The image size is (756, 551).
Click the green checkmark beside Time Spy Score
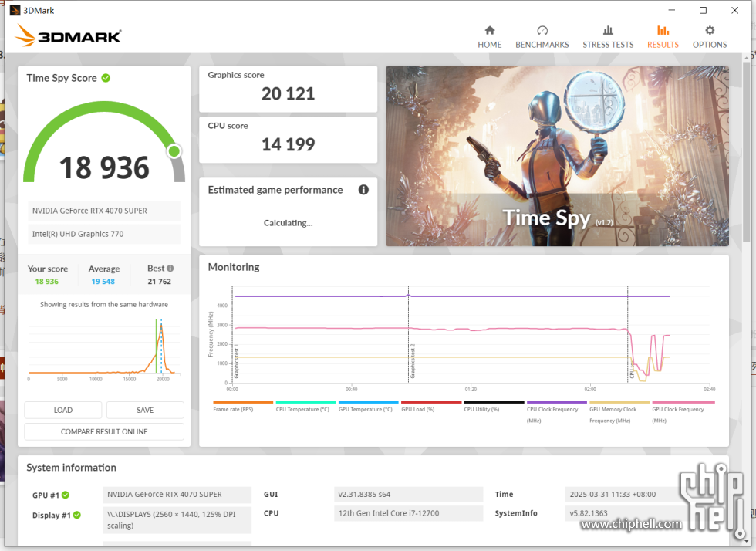tap(106, 78)
